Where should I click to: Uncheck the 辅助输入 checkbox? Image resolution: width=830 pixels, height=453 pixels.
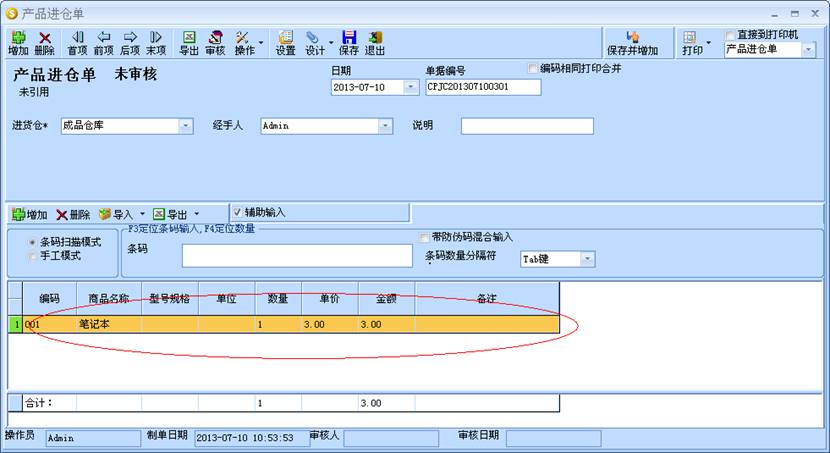click(237, 212)
